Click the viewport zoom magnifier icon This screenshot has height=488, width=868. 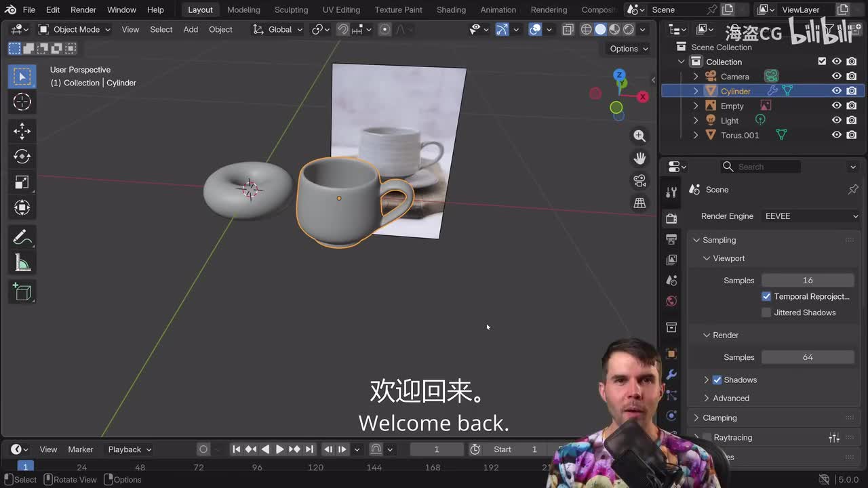[639, 136]
